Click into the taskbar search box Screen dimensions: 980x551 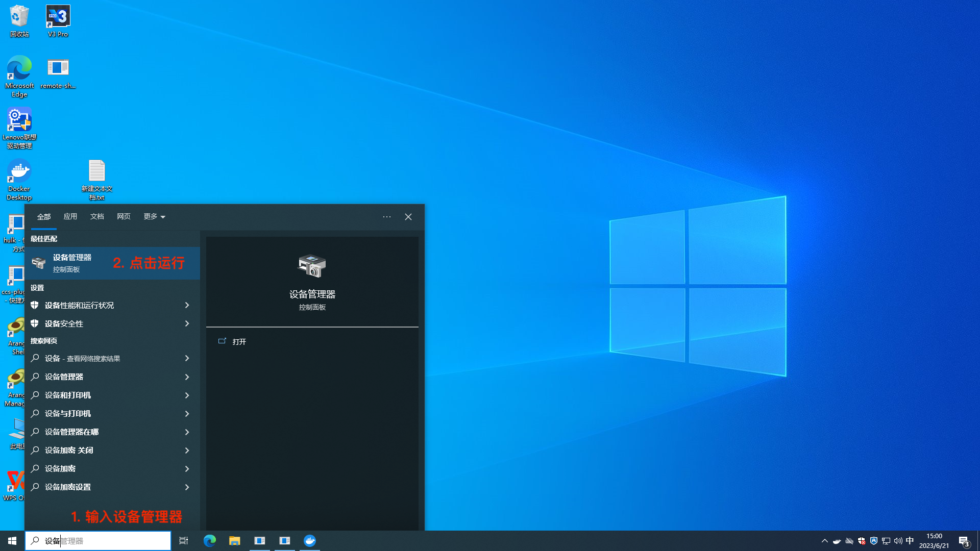98,541
